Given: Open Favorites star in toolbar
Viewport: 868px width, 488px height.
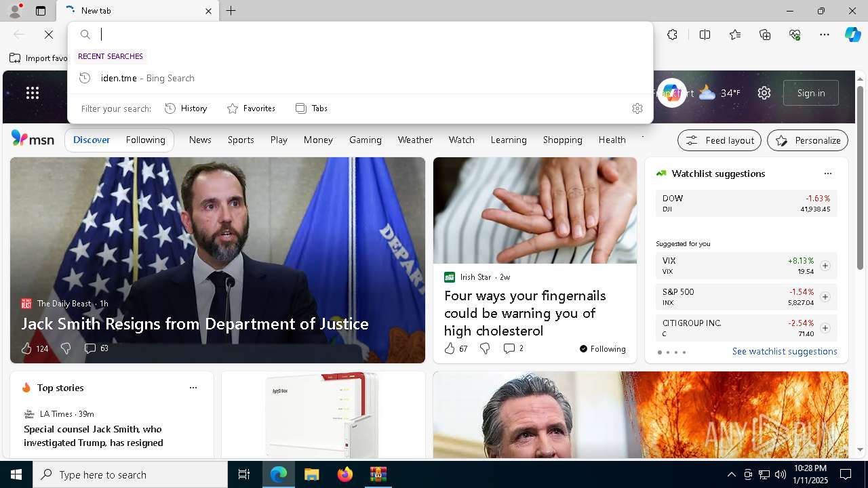Looking at the screenshot, I should tap(735, 35).
